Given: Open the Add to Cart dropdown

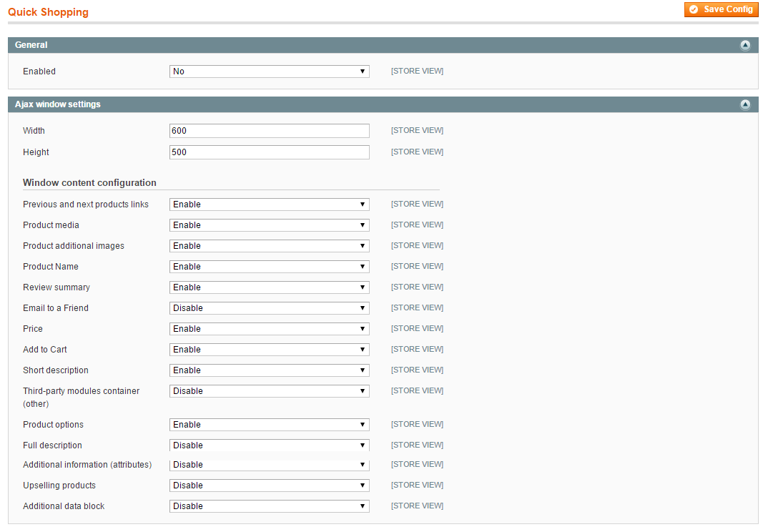Looking at the screenshot, I should [x=270, y=350].
